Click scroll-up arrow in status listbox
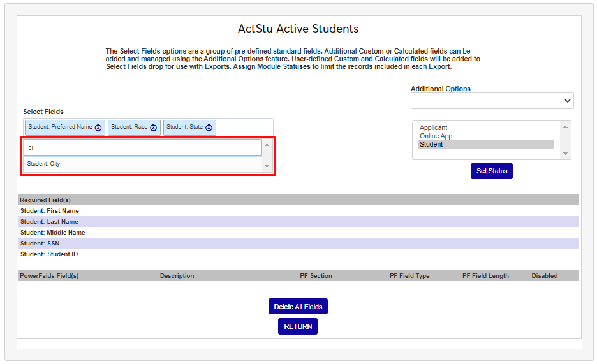 [x=564, y=127]
